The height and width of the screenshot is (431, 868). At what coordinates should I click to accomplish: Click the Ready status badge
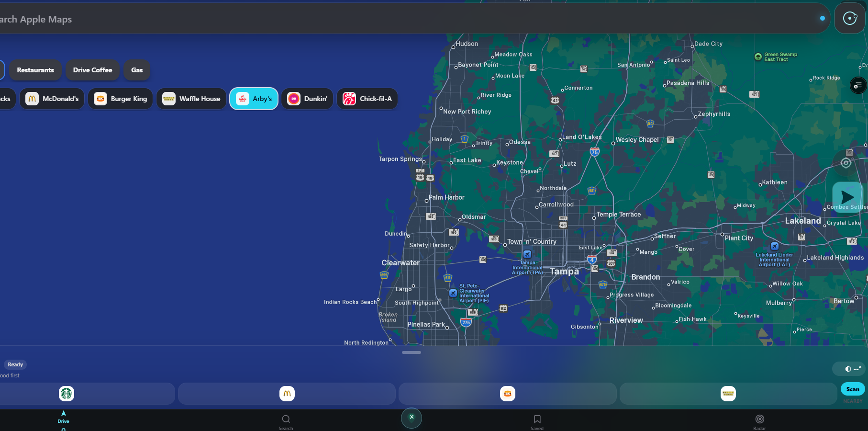pyautogui.click(x=15, y=364)
